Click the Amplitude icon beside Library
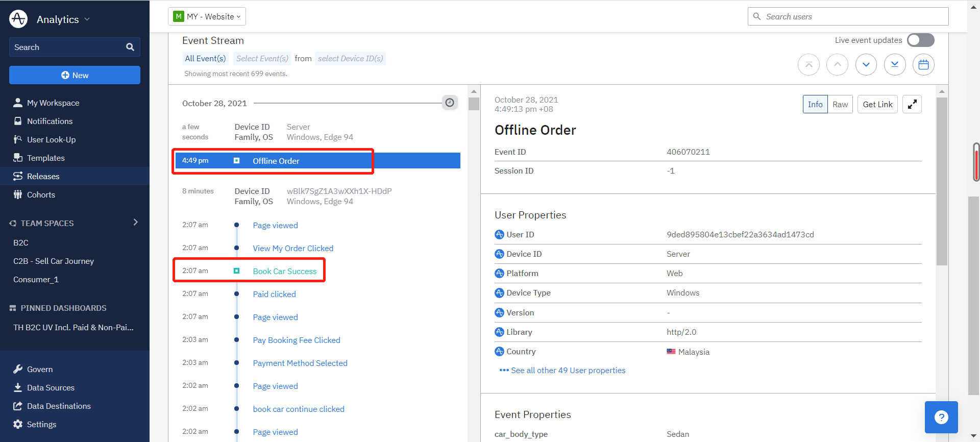 click(x=499, y=332)
